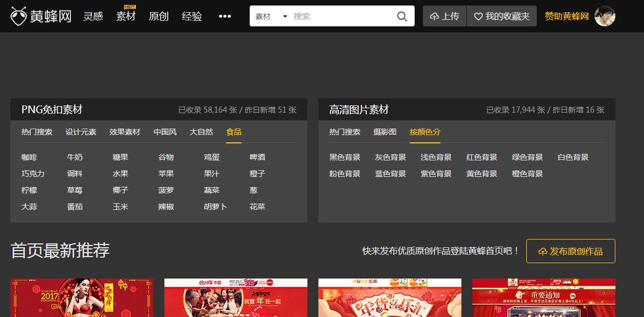Open the 经验 menu item

[x=192, y=16]
